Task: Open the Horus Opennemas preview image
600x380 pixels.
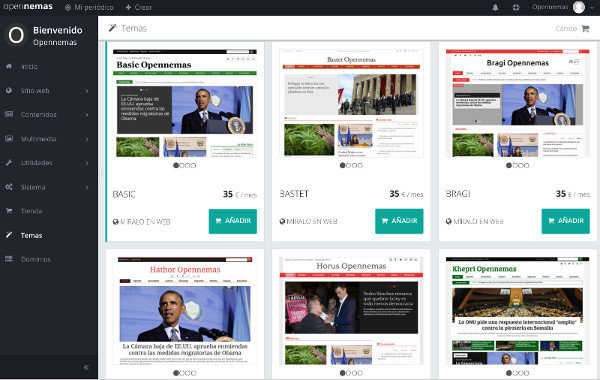Action: [351, 310]
